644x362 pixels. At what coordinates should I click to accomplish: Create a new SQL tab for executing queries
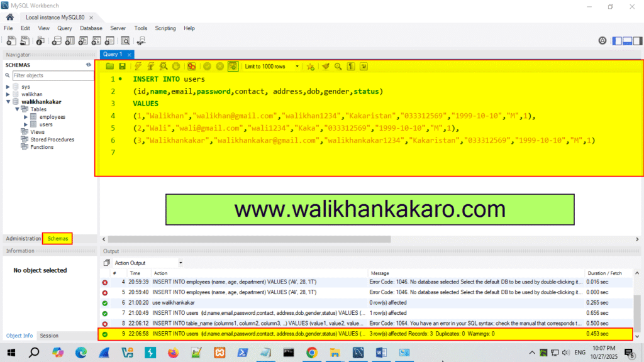(11, 40)
